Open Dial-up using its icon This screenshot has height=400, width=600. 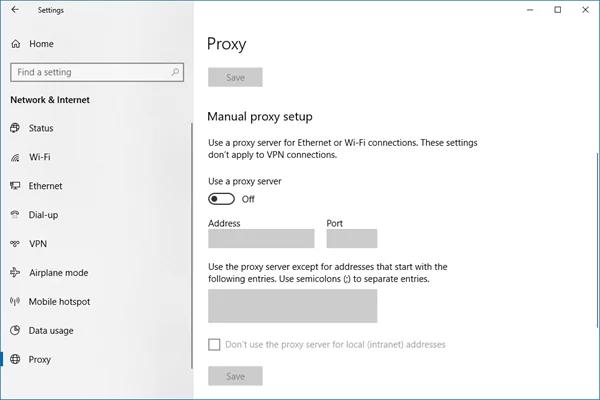15,215
